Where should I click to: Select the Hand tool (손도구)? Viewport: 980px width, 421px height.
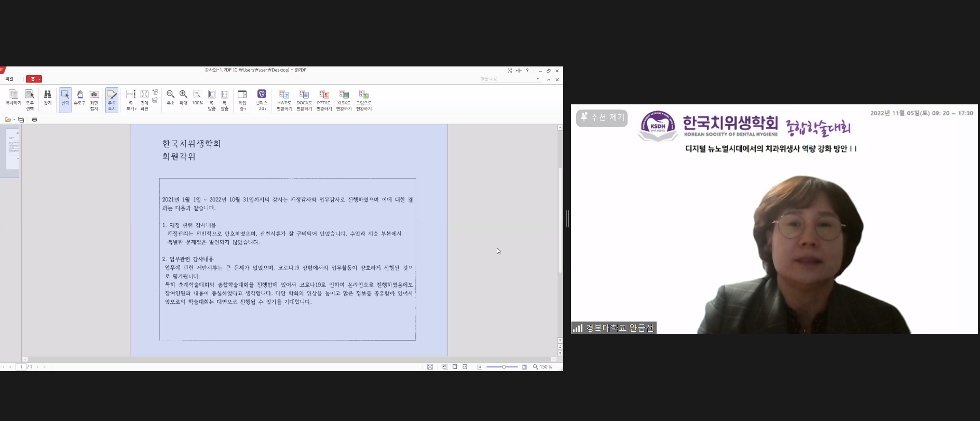(79, 98)
